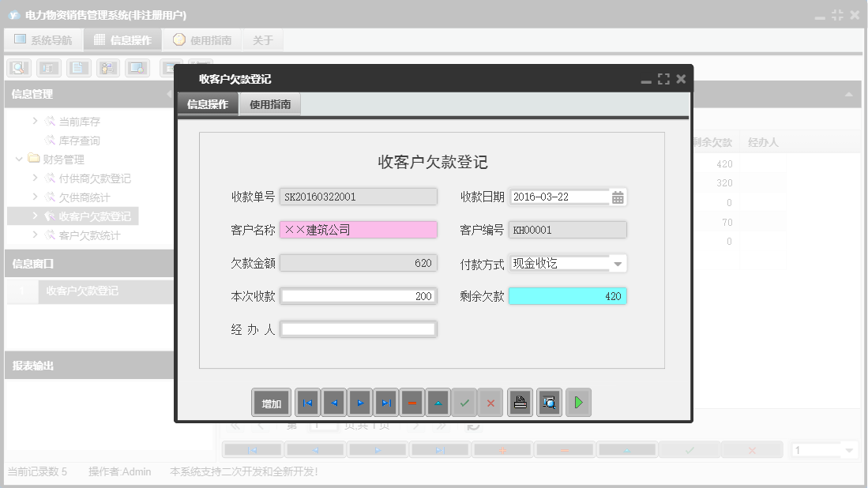Click the blue triangle edit icon

pyautogui.click(x=438, y=402)
